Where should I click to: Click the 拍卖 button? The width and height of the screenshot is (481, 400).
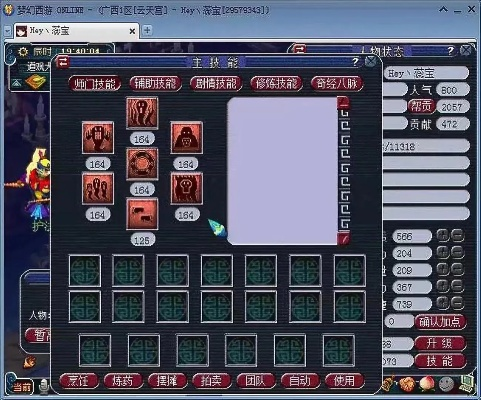211,380
